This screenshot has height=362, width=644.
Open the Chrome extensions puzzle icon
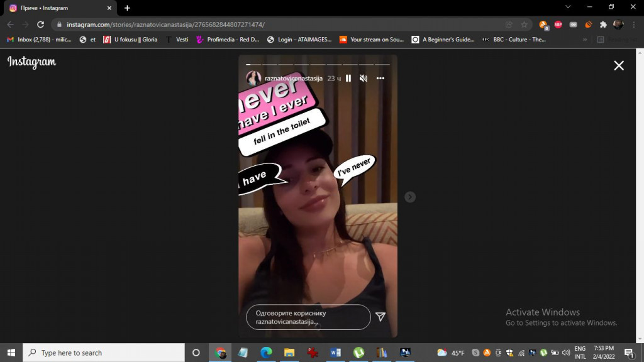pos(603,25)
